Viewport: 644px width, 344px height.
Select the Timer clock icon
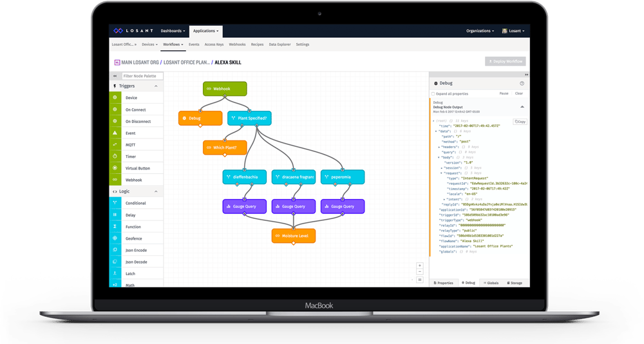click(x=115, y=156)
